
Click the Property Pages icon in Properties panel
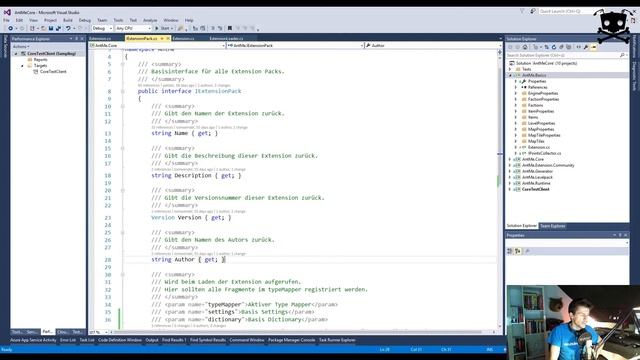click(527, 251)
